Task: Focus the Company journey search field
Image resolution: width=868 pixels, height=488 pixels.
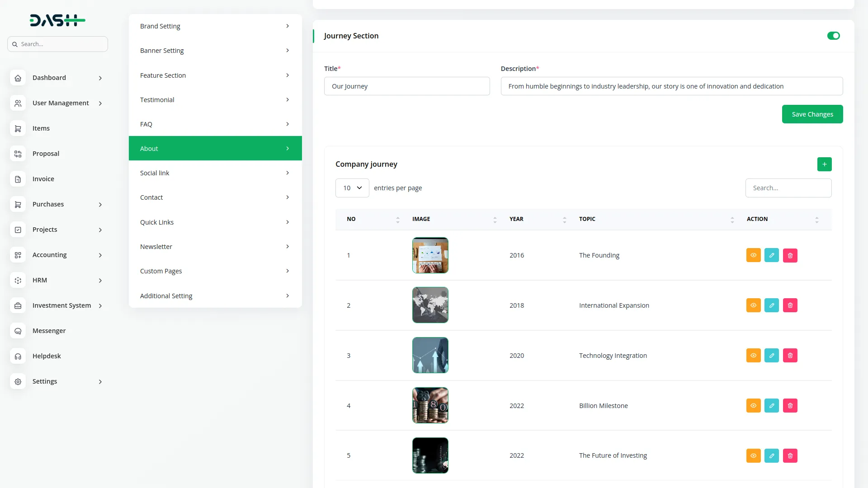Action: [x=788, y=188]
